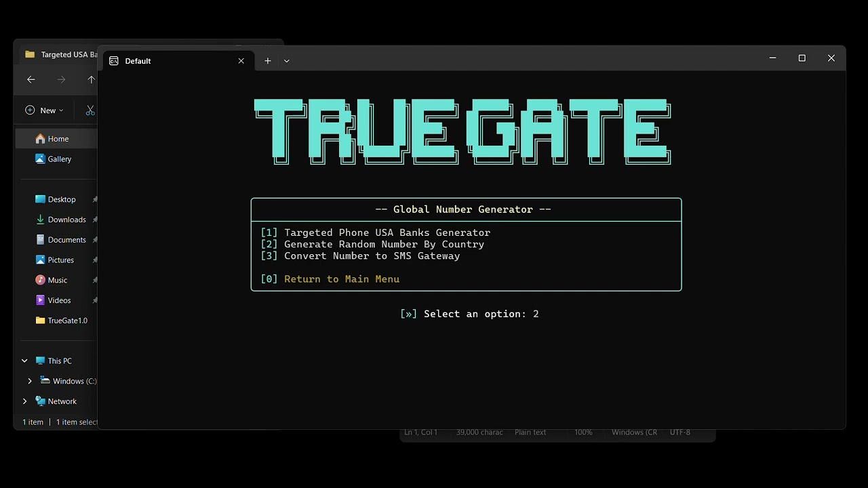Go back in File Explorer

31,80
